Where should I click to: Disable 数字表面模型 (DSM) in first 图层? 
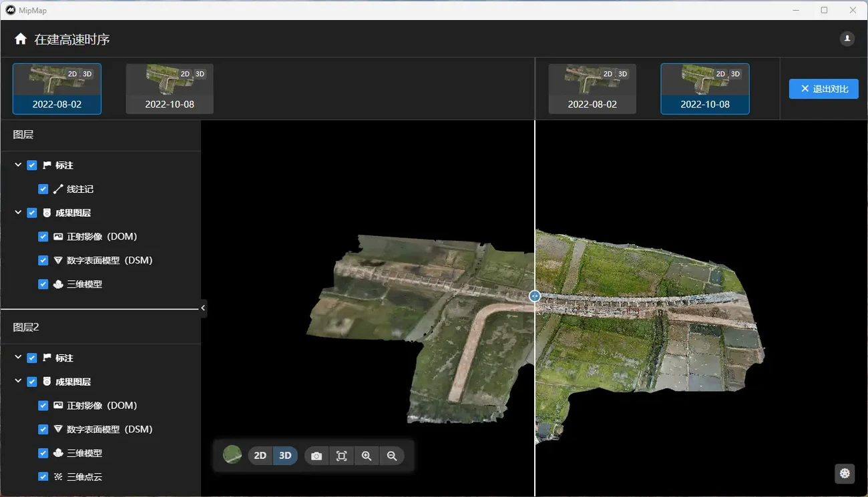(43, 261)
